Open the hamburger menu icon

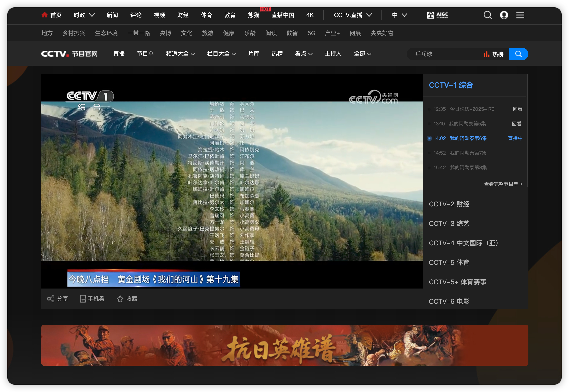[x=520, y=15]
